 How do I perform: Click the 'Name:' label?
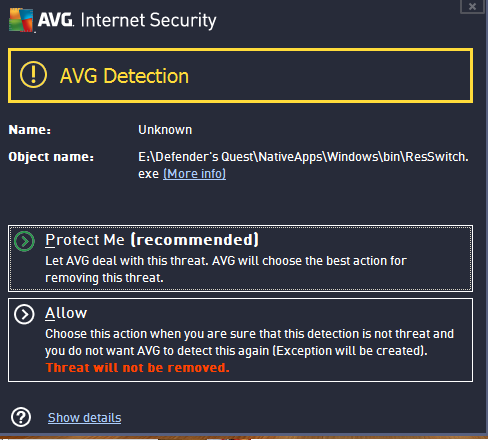(x=30, y=130)
